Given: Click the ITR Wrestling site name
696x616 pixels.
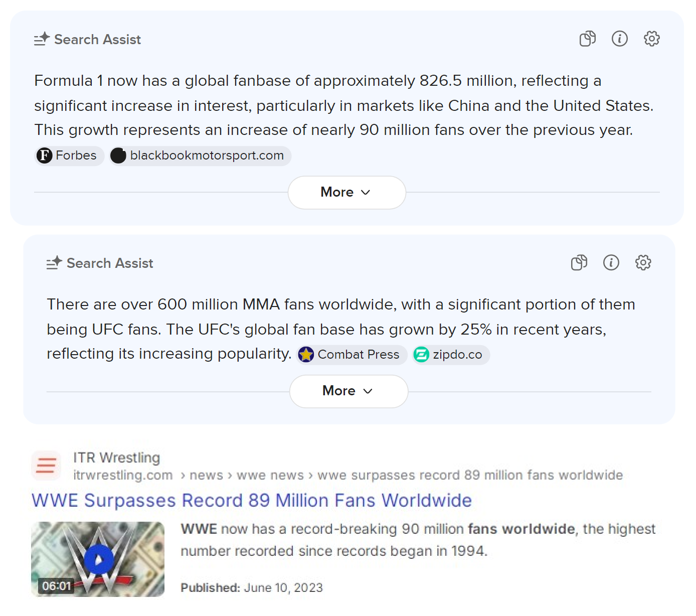Looking at the screenshot, I should point(116,457).
